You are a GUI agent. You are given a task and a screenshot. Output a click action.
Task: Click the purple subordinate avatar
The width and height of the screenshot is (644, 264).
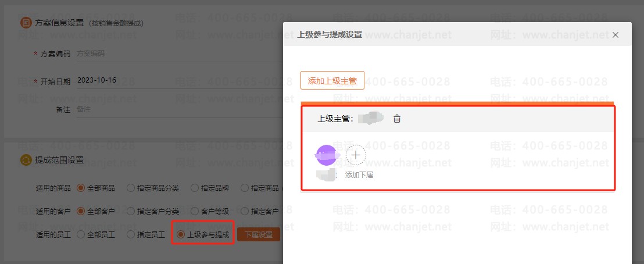coord(325,155)
